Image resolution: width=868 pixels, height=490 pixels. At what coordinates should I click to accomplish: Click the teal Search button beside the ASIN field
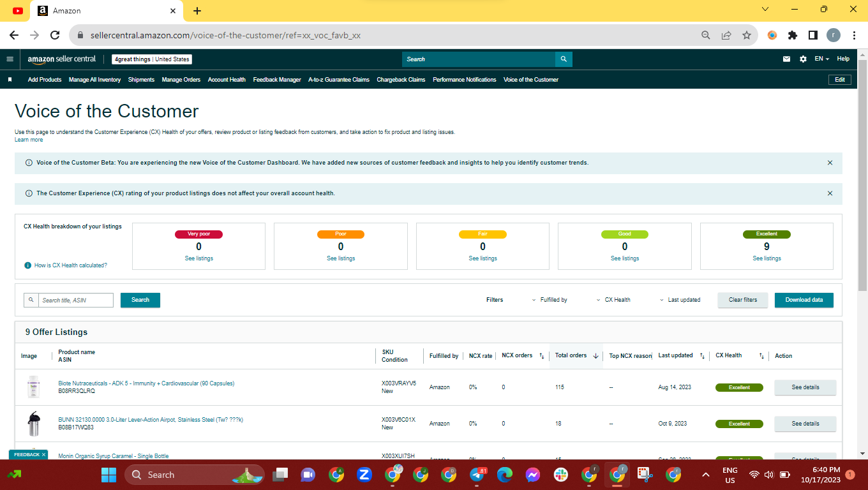click(x=140, y=300)
